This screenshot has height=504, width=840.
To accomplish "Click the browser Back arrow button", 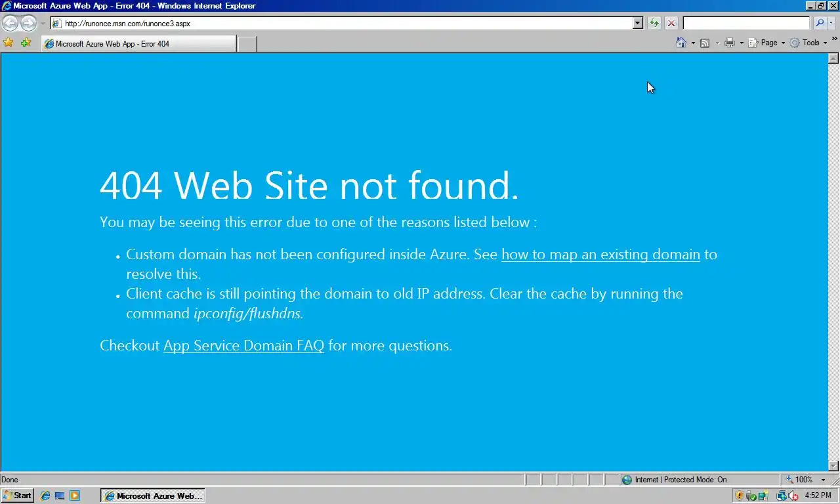I will 10,24.
